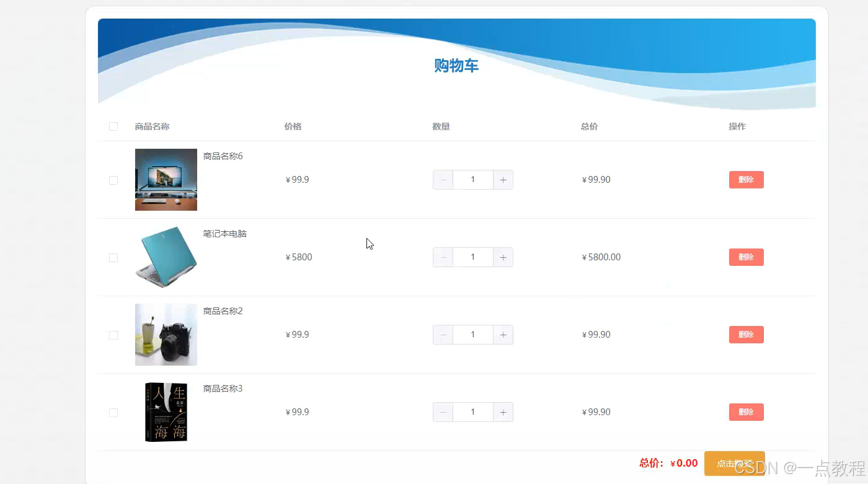This screenshot has width=868, height=484.
Task: Click minus button for 笔记本电脑 quantity
Action: click(x=443, y=257)
